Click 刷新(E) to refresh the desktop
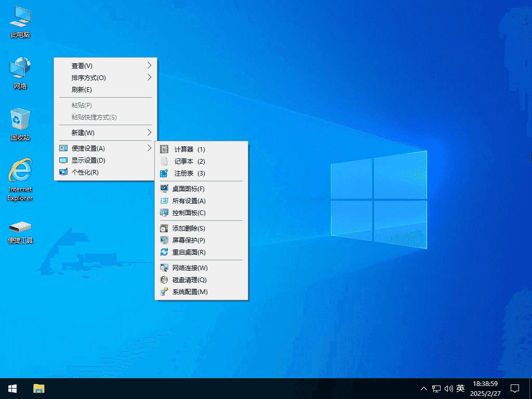The image size is (532, 399). (105, 89)
